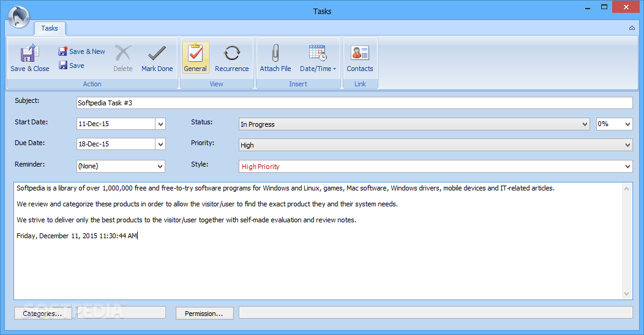Click the Save & New button
The width and height of the screenshot is (644, 335).
tap(82, 51)
